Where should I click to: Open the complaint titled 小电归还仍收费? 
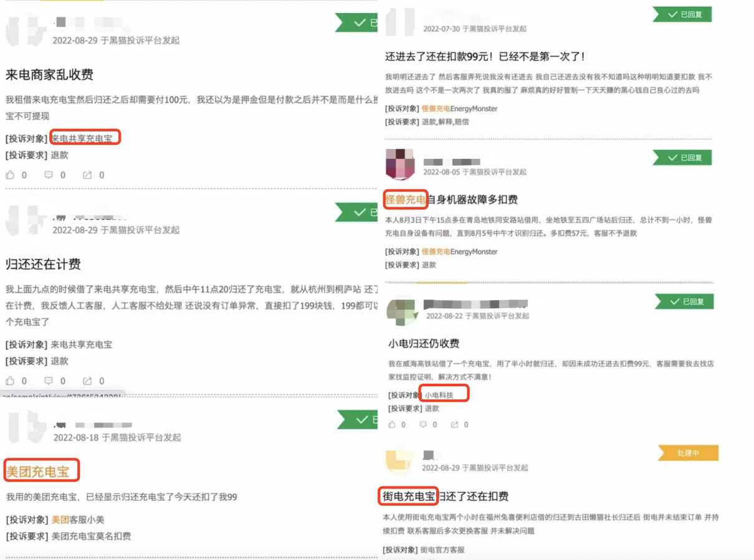(x=424, y=344)
